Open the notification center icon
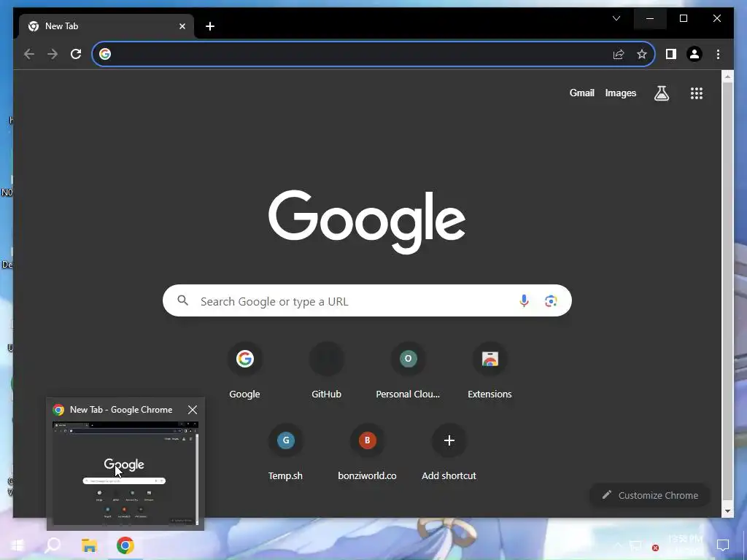 pos(723,545)
